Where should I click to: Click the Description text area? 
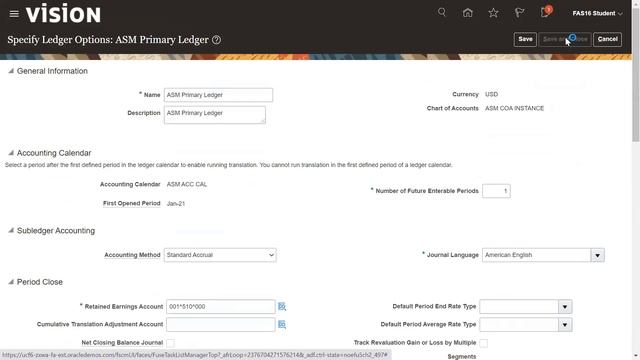(215, 115)
